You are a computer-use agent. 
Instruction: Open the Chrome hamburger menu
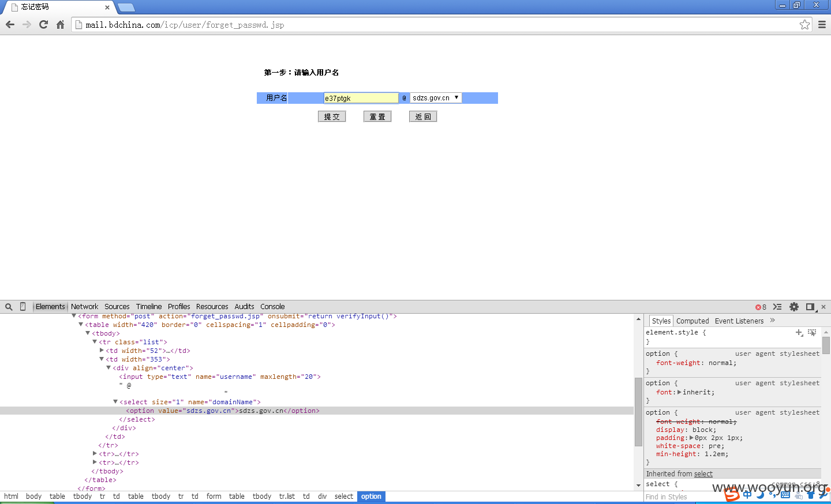(x=822, y=25)
